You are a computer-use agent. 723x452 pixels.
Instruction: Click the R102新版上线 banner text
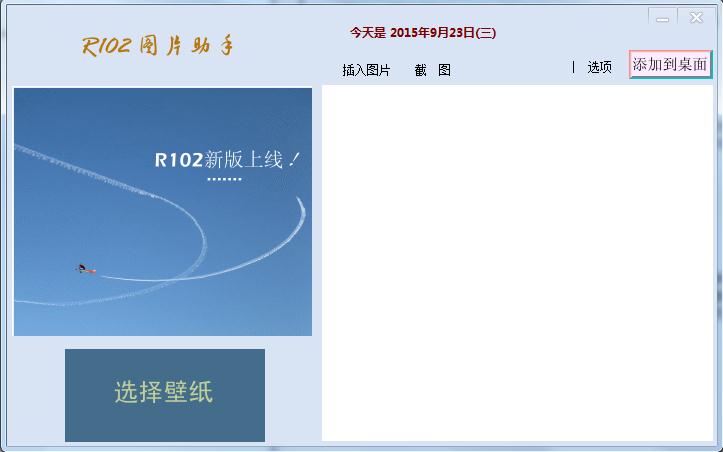(x=227, y=160)
